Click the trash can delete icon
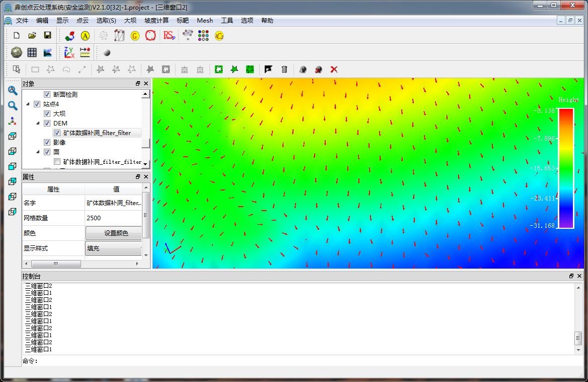This screenshot has height=382, width=588. tap(284, 70)
